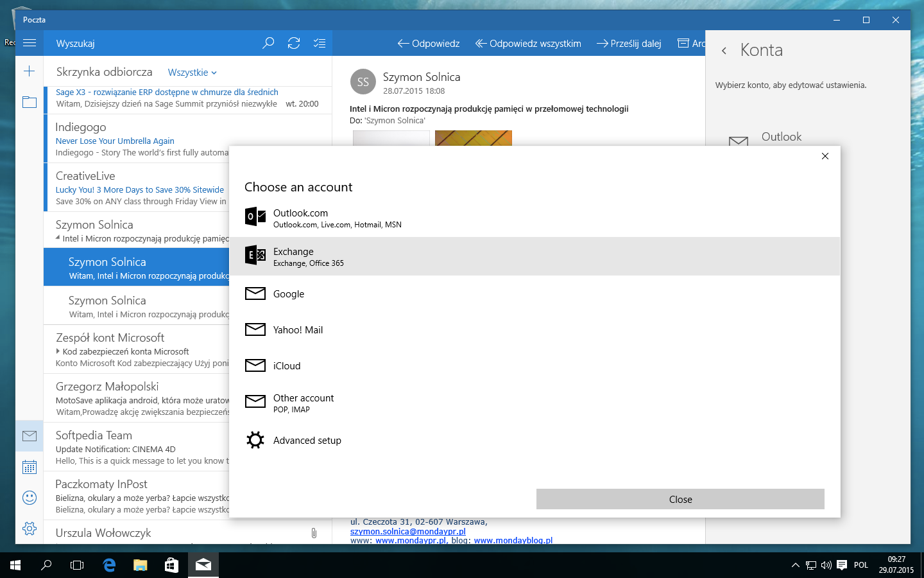Open the Urszula Wołowczyk email
Viewport: 924px width, 578px height.
point(188,532)
